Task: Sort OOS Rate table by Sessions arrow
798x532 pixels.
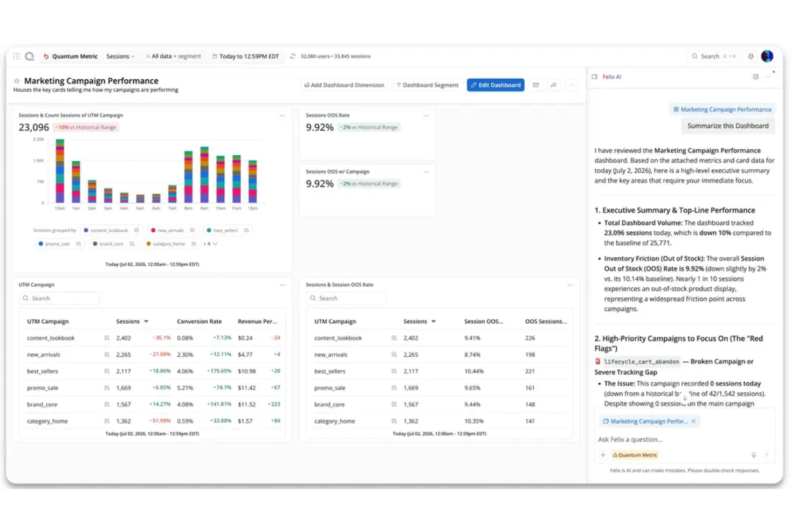Action: pos(434,322)
